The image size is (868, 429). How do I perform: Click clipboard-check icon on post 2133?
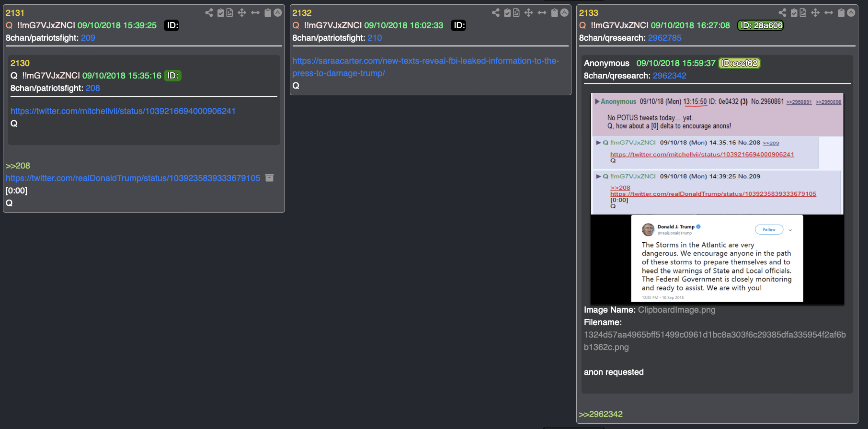point(794,13)
